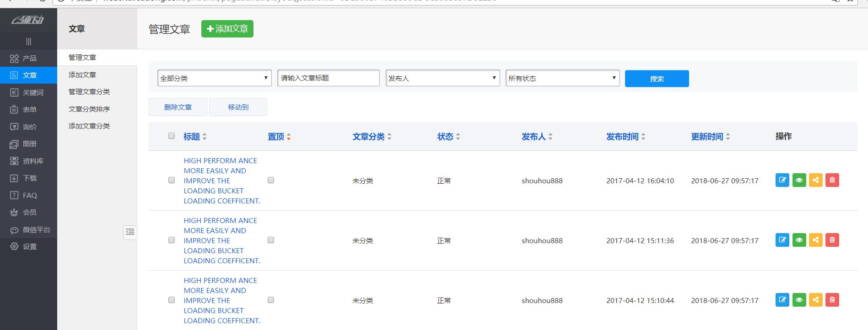
Task: Click the article title search input field
Action: [328, 78]
